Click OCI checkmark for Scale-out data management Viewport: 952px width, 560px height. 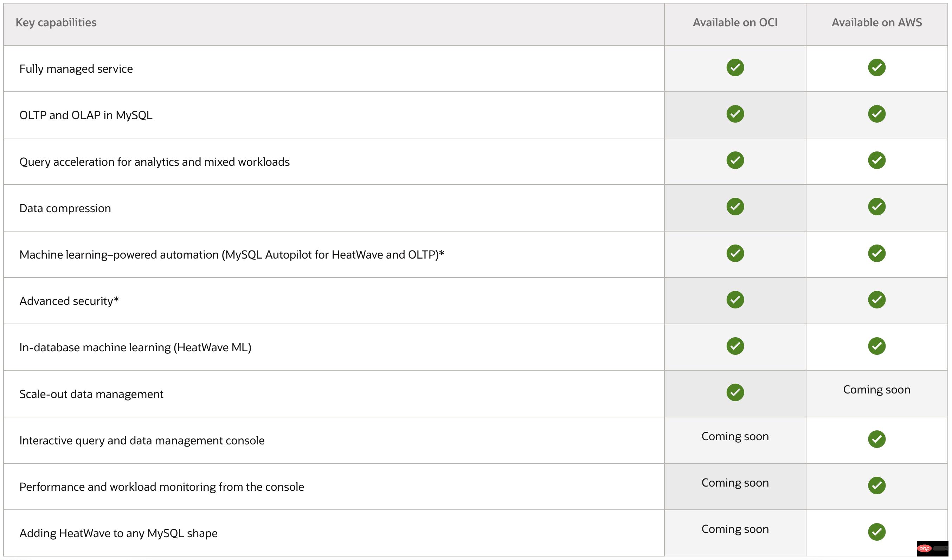(x=735, y=393)
